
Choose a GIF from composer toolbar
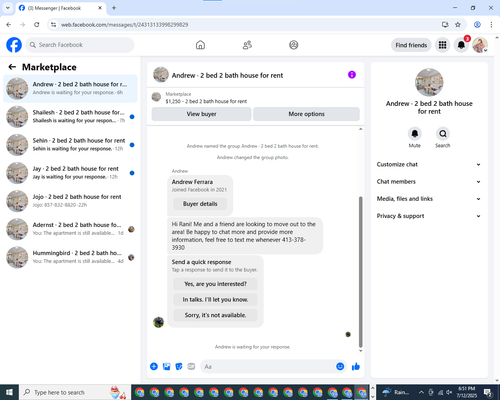(x=191, y=367)
